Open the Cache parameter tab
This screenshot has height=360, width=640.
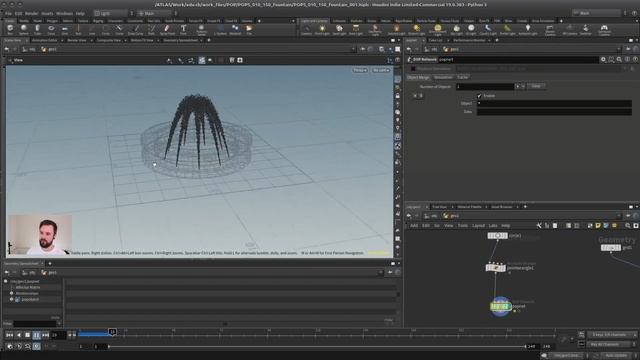click(462, 77)
